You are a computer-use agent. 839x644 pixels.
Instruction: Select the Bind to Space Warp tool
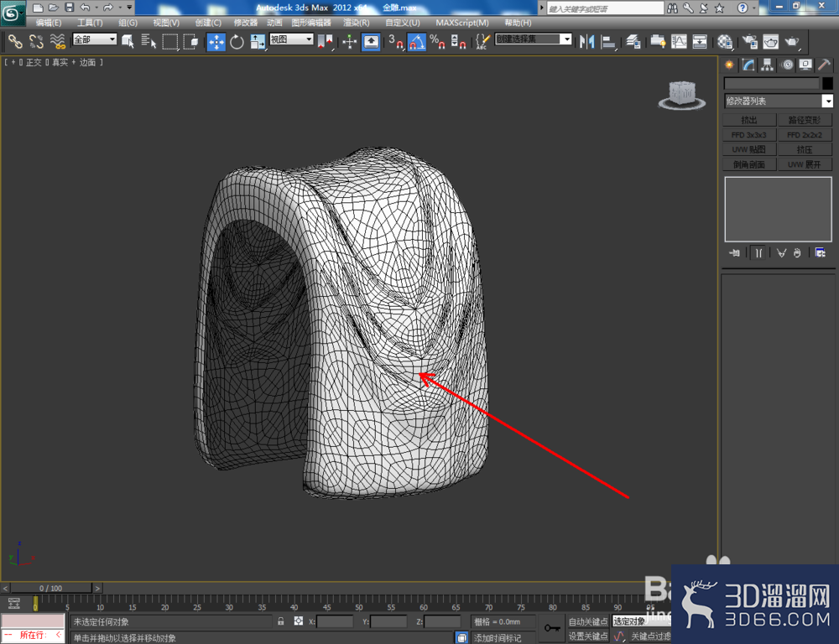(57, 41)
